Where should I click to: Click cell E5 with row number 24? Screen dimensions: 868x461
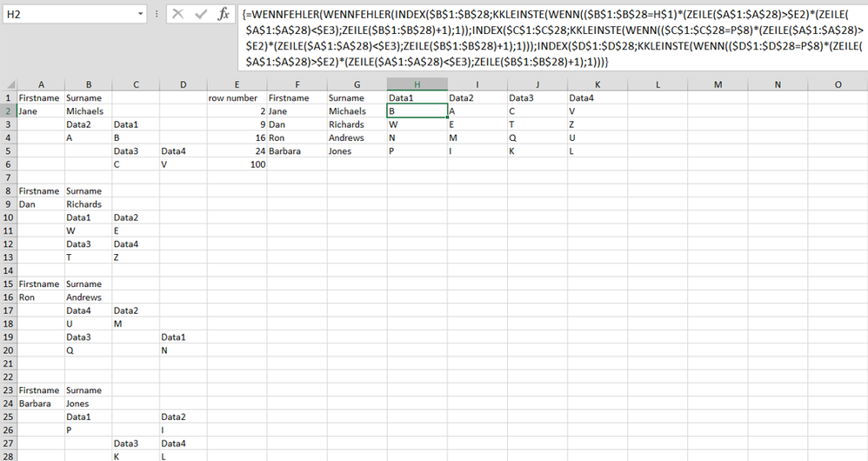237,151
